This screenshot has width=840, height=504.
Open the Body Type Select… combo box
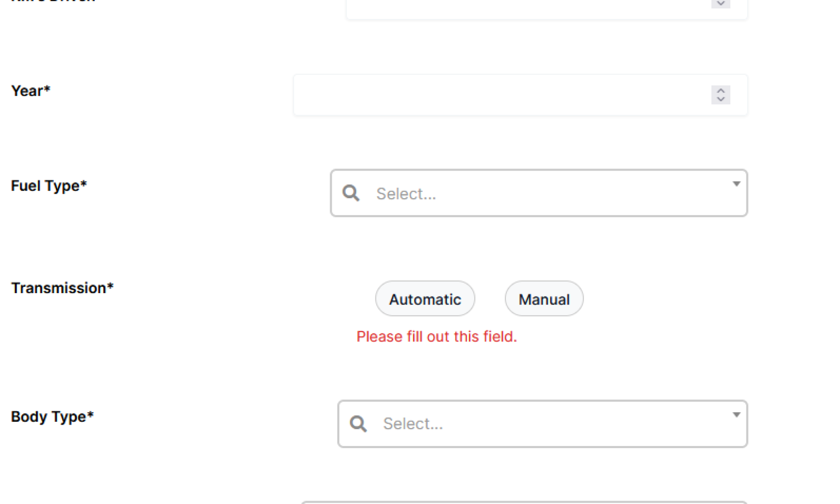pyautogui.click(x=542, y=424)
